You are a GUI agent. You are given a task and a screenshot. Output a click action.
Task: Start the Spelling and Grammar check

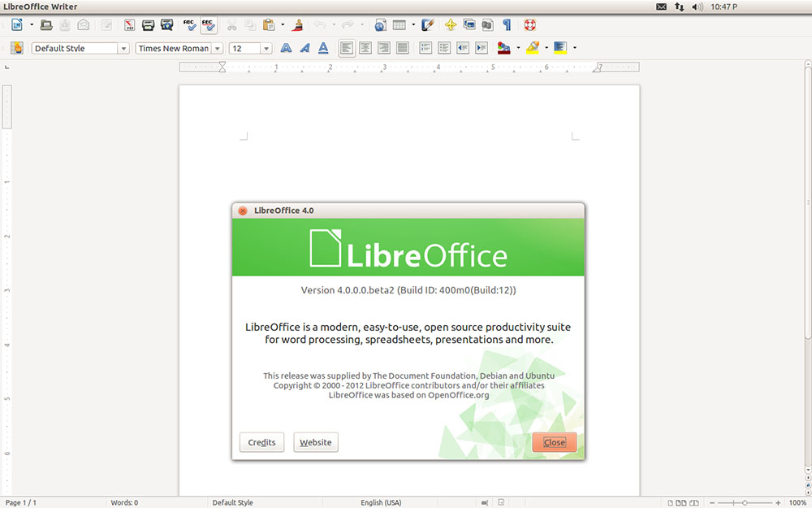pos(188,25)
